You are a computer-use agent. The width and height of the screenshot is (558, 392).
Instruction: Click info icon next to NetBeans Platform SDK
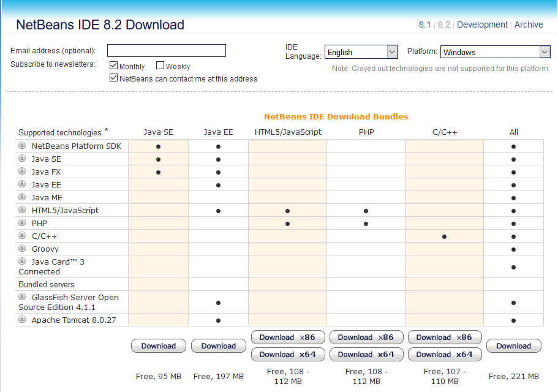pyautogui.click(x=22, y=146)
